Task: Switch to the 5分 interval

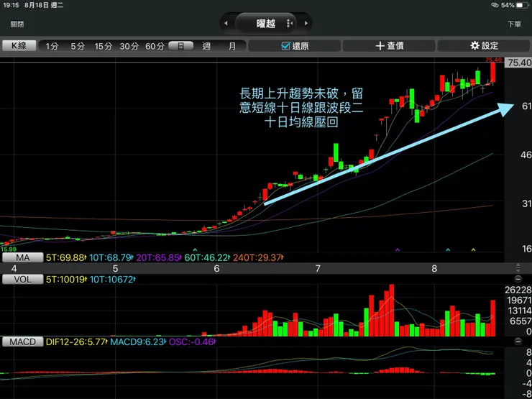Action: 78,46
